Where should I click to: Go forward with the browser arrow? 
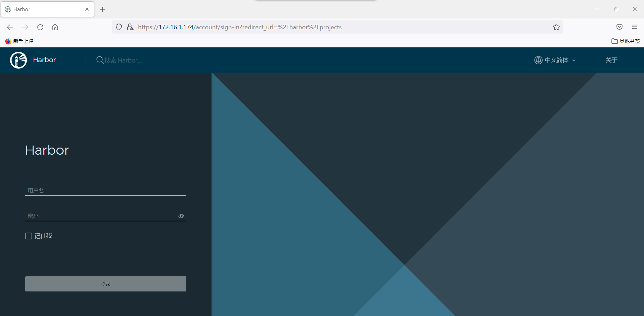click(x=25, y=27)
